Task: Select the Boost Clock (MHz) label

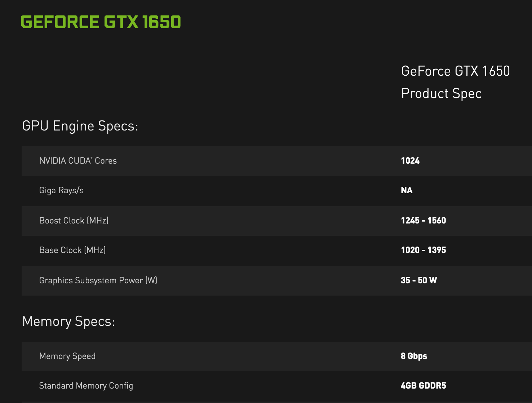Action: pyautogui.click(x=74, y=221)
